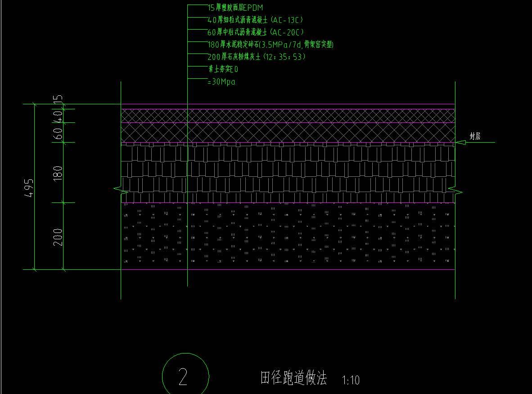The height and width of the screenshot is (394, 532).
Task: Select the '素土夯实E0' text
Action: click(x=222, y=69)
